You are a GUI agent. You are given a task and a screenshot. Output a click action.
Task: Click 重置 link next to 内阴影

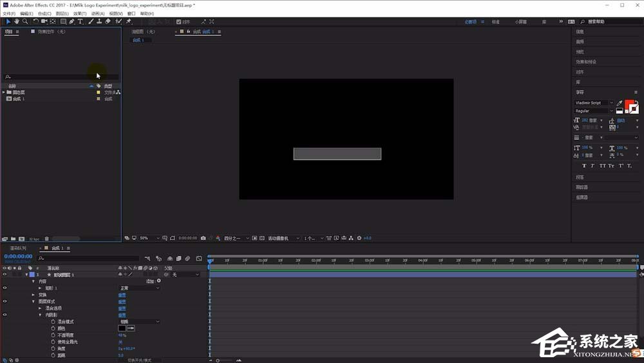pyautogui.click(x=122, y=315)
